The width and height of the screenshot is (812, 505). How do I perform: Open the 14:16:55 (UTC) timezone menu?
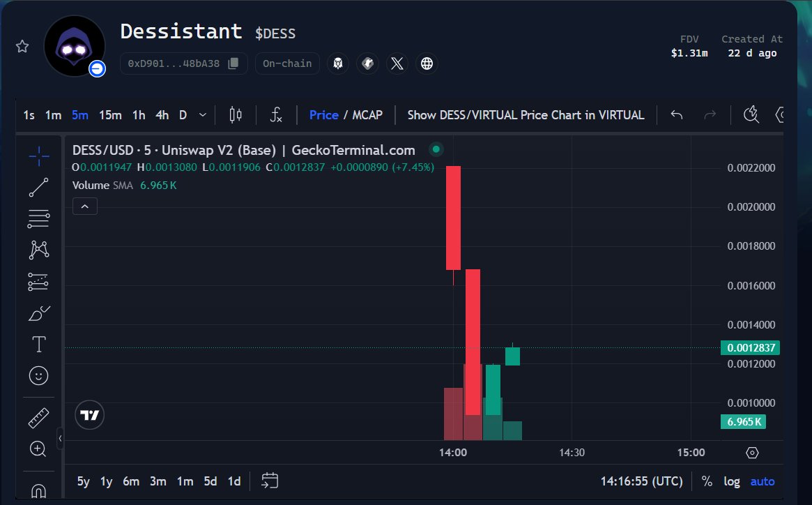tap(642, 482)
